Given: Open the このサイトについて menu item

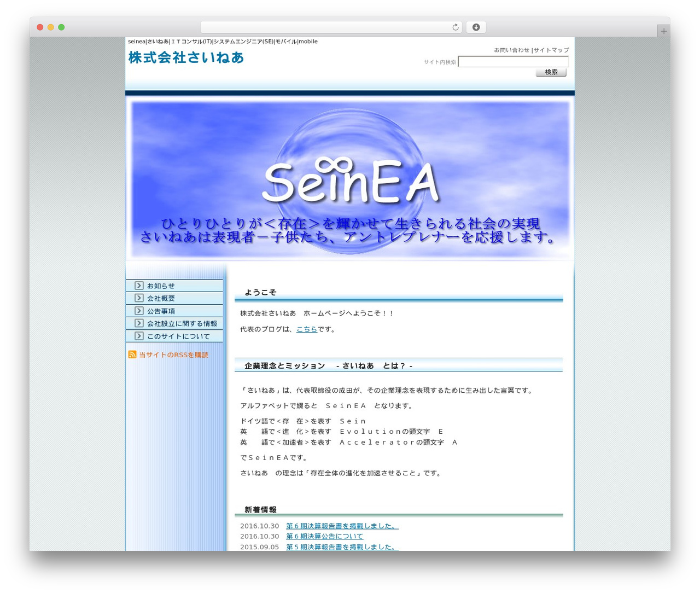Looking at the screenshot, I should point(174,336).
